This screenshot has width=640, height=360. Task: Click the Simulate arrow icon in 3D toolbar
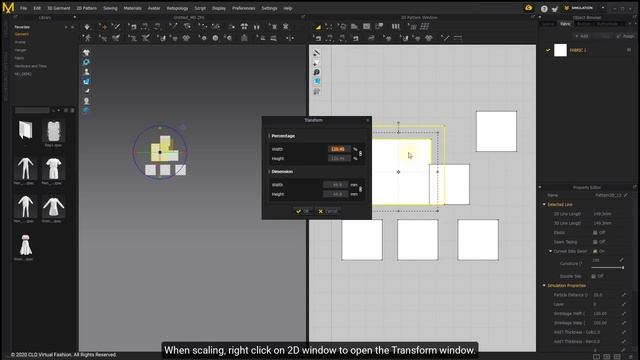point(87,27)
